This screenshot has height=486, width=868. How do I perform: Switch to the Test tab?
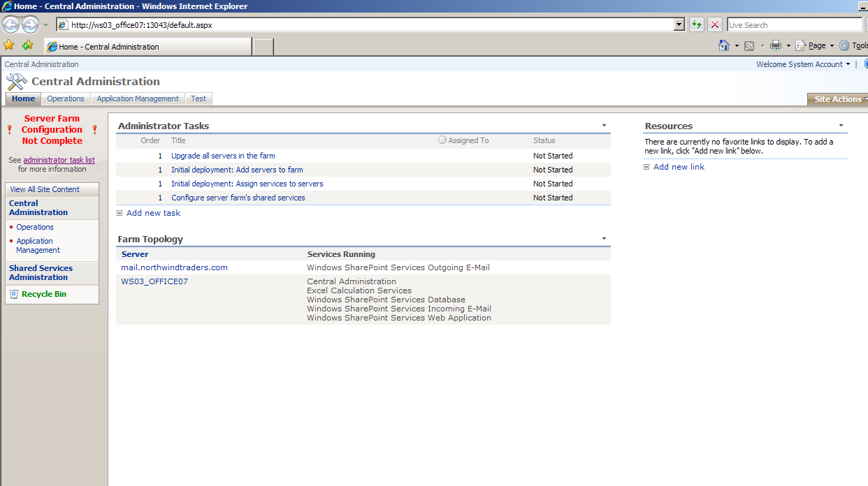[198, 98]
